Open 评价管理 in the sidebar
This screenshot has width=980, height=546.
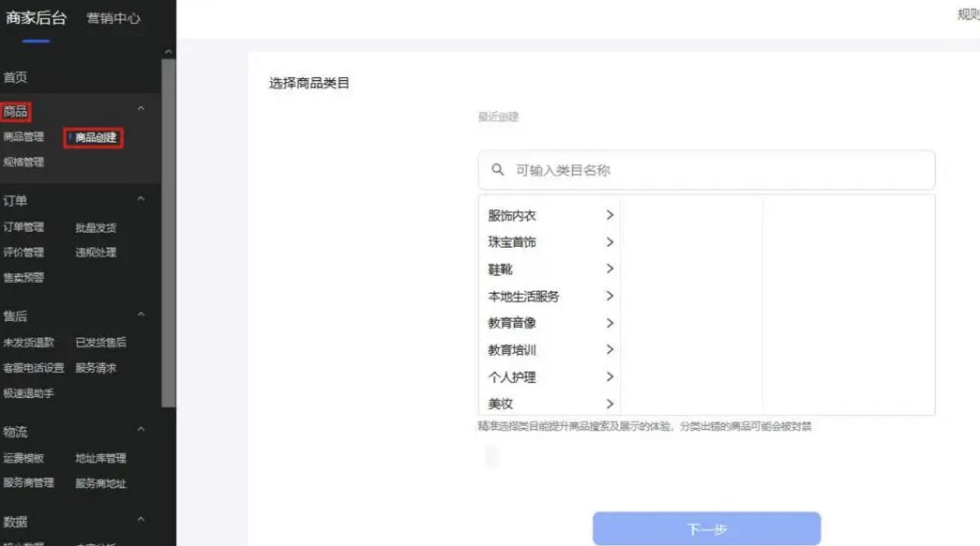pyautogui.click(x=23, y=252)
